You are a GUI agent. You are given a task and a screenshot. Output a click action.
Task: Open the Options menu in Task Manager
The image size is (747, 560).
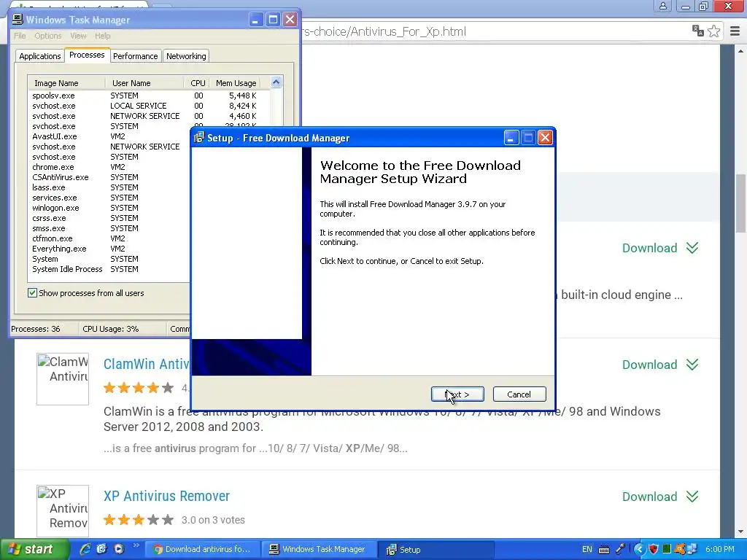click(47, 36)
